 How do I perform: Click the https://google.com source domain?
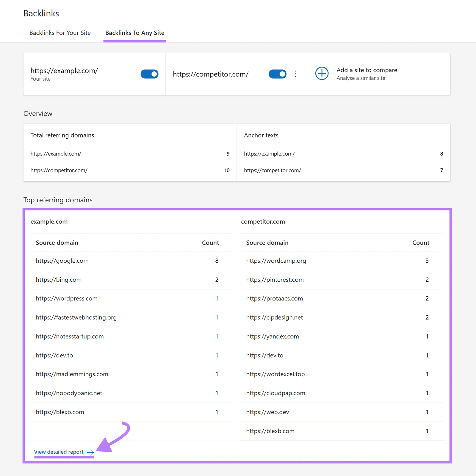pyautogui.click(x=62, y=261)
